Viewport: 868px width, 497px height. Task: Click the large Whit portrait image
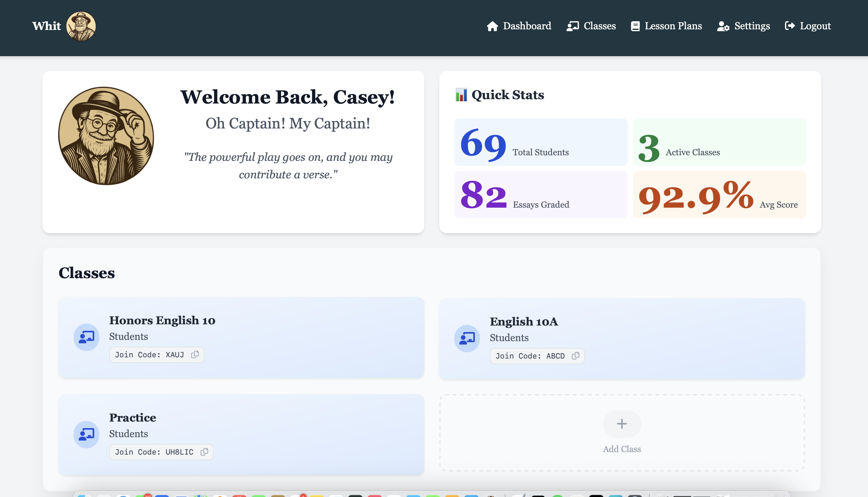(106, 136)
